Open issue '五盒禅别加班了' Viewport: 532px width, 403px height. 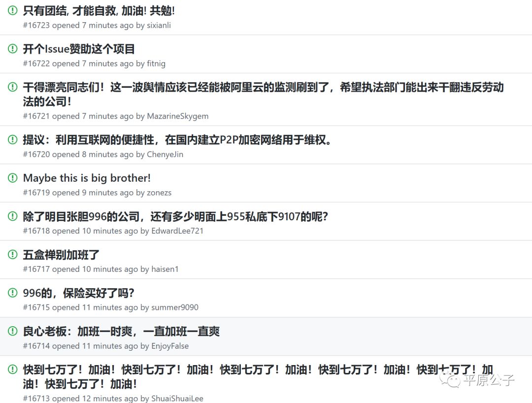click(x=61, y=255)
